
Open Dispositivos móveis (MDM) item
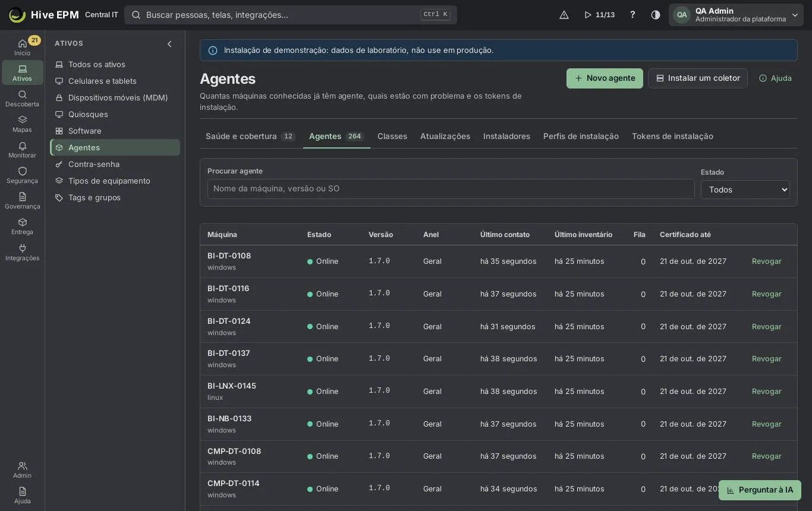coord(115,97)
